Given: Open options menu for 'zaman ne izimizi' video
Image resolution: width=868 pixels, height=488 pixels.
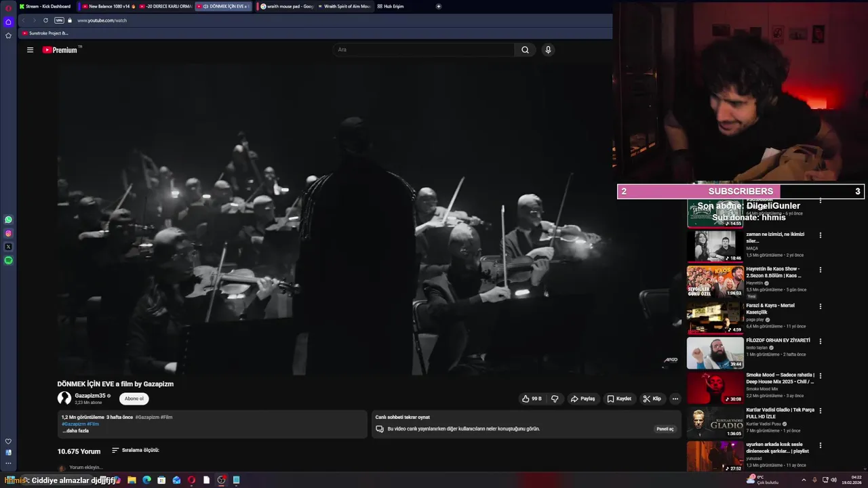Looking at the screenshot, I should tap(820, 235).
